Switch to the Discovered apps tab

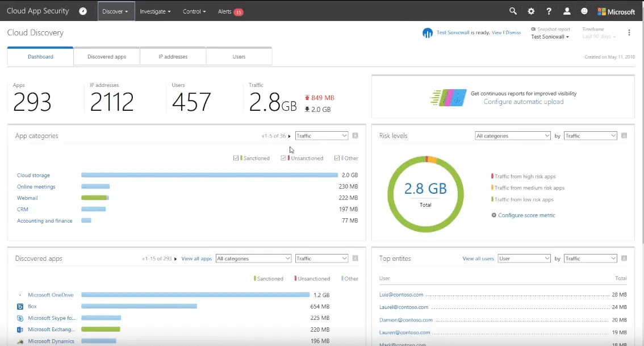pos(107,56)
